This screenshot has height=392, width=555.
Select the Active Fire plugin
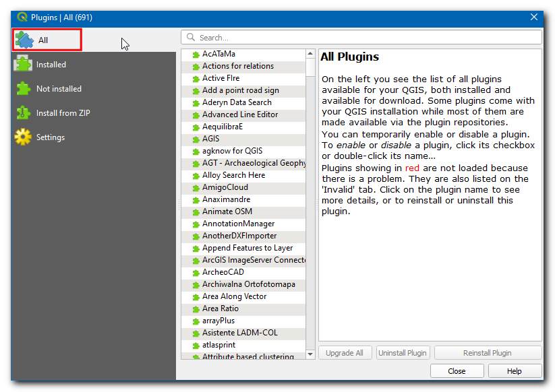222,78
